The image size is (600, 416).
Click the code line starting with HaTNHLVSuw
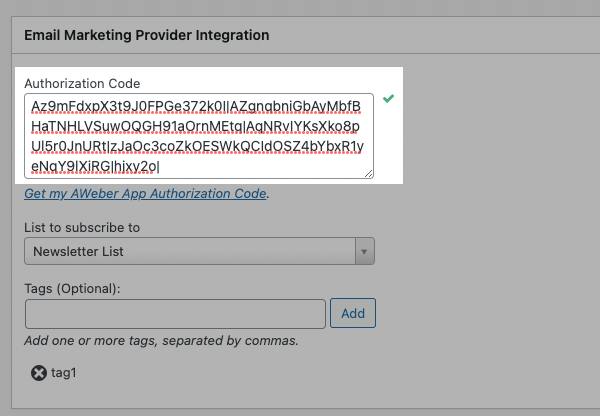(x=199, y=126)
